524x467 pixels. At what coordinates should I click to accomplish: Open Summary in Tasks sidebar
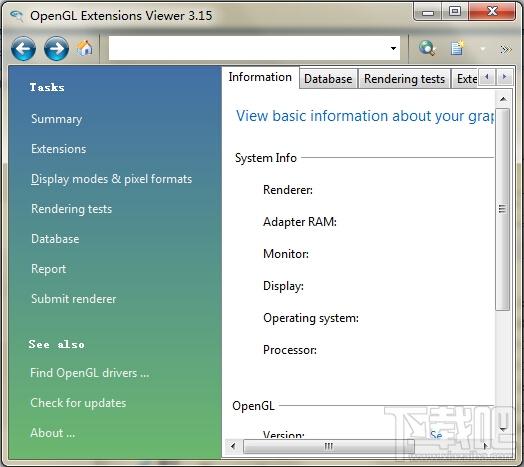click(56, 119)
